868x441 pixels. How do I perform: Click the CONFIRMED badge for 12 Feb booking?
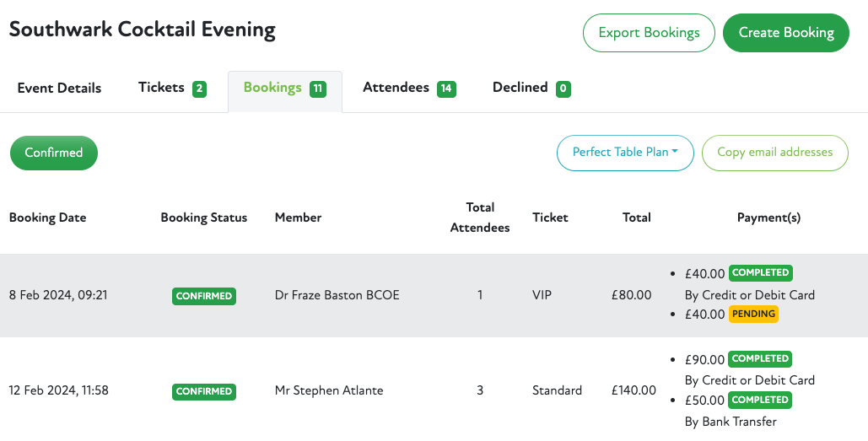pyautogui.click(x=204, y=391)
